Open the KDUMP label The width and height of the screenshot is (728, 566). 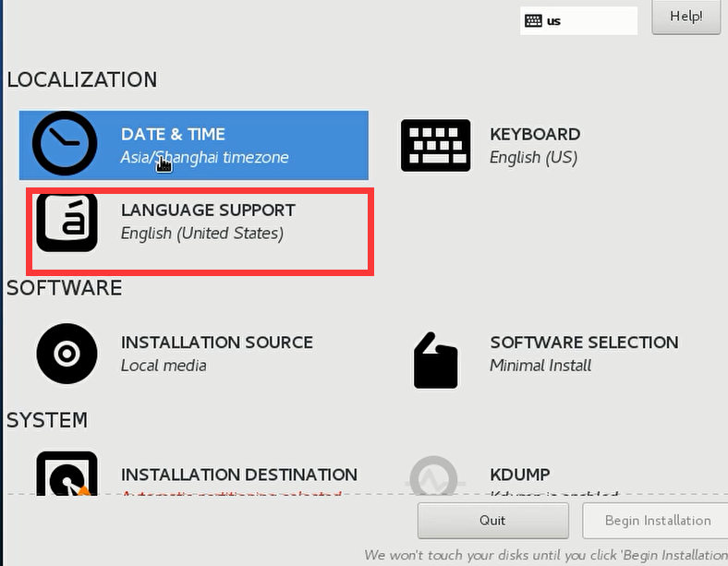(x=520, y=475)
